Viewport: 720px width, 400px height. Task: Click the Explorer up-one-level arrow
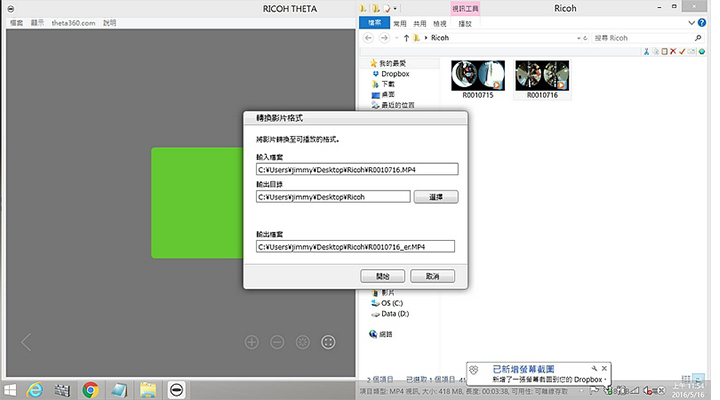click(406, 38)
